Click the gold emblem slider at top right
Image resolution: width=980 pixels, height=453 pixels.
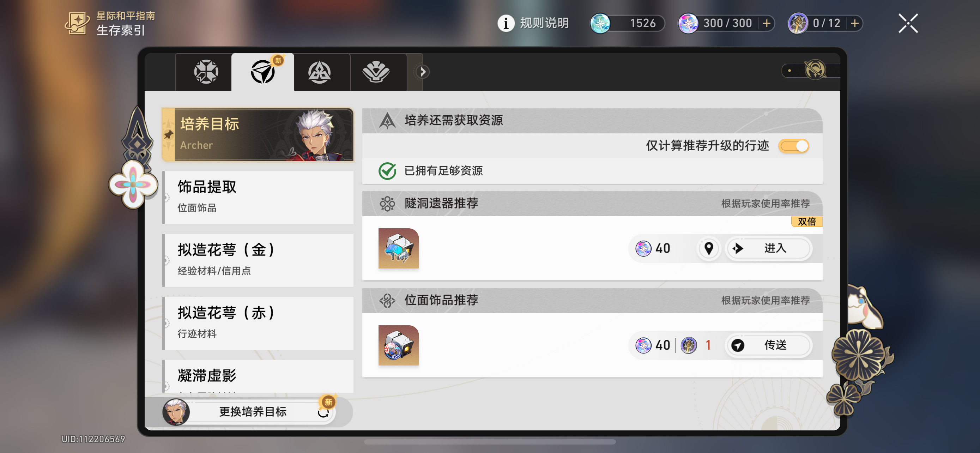point(811,70)
